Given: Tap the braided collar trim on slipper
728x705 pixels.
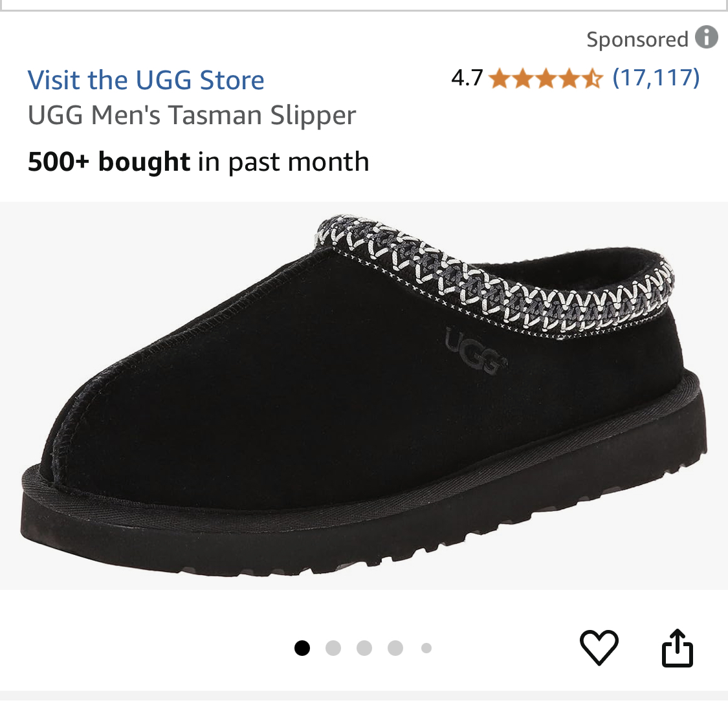Looking at the screenshot, I should click(495, 279).
